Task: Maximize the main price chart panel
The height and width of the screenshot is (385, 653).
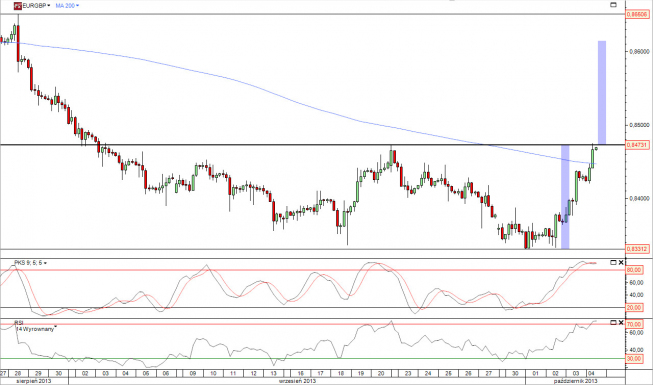Action: pos(613,5)
